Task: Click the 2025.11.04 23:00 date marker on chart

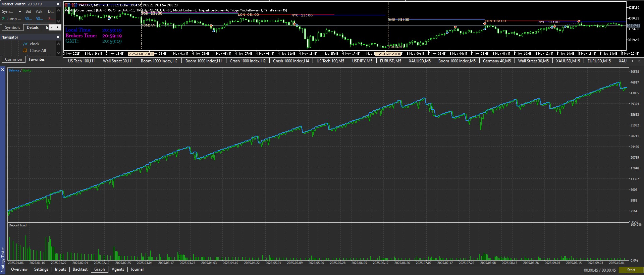Action: pos(388,54)
